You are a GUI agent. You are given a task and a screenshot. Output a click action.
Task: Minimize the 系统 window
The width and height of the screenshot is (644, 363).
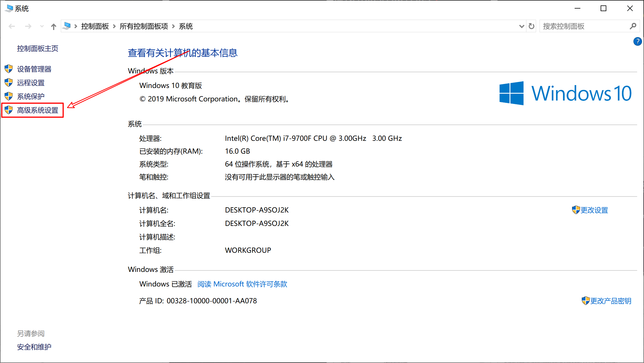(x=577, y=9)
